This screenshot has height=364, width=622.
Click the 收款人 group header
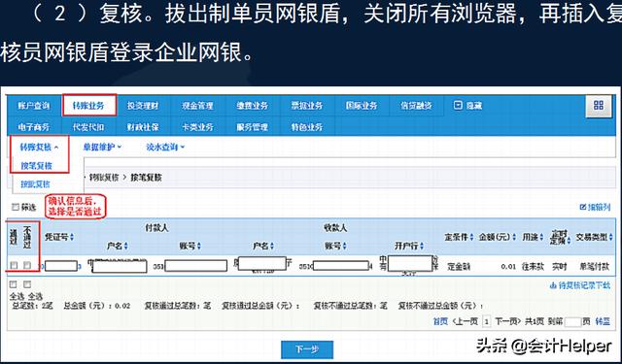tap(335, 228)
